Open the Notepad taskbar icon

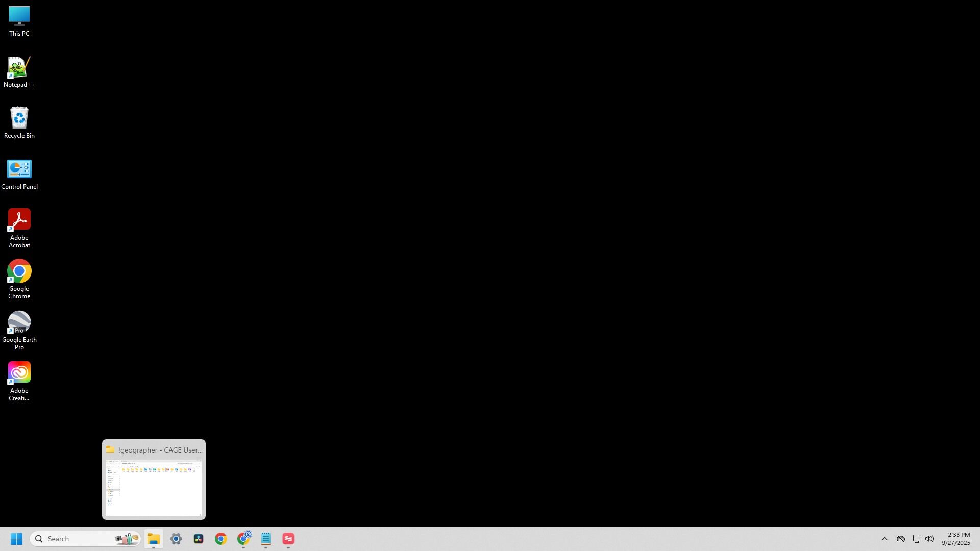tap(266, 539)
